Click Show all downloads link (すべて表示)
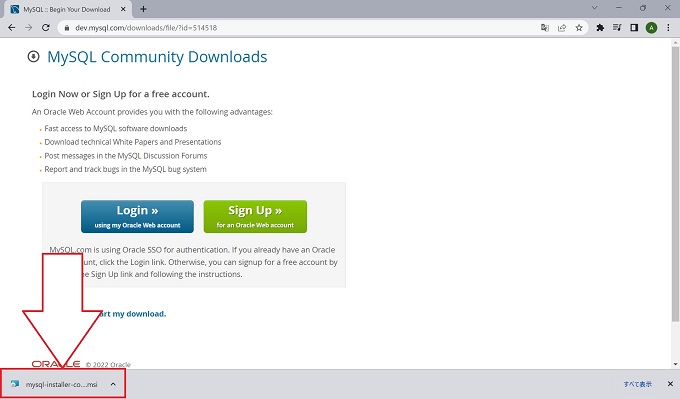 pos(638,384)
